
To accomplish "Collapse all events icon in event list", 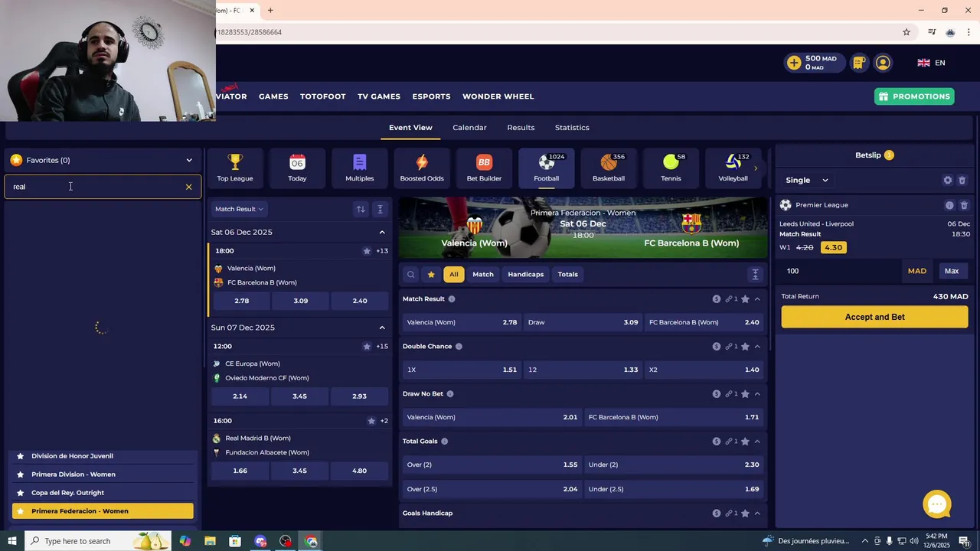I will (x=380, y=209).
